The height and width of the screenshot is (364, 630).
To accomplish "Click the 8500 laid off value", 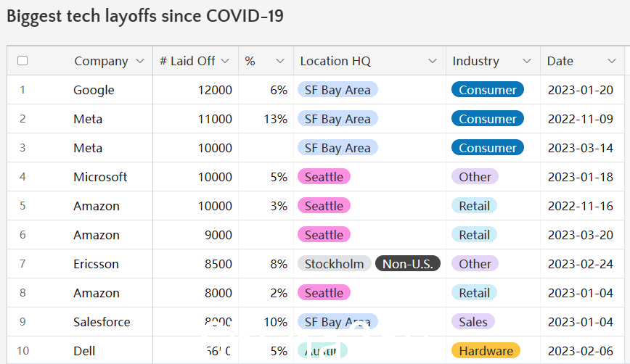I will [218, 264].
